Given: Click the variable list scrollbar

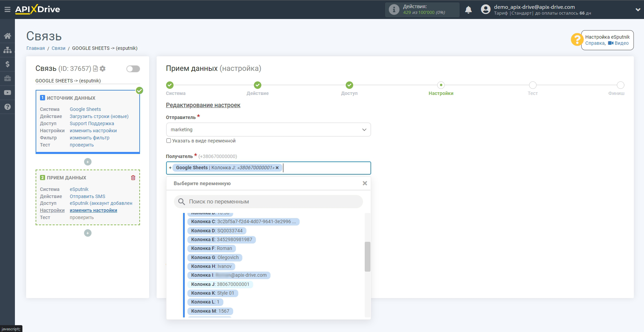Looking at the screenshot, I should pos(367,256).
